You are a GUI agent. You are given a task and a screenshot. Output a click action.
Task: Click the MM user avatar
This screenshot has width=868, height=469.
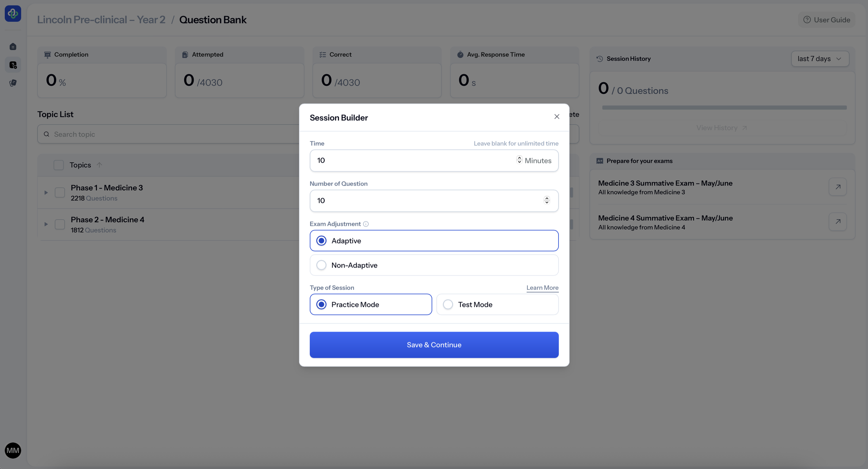pyautogui.click(x=13, y=451)
